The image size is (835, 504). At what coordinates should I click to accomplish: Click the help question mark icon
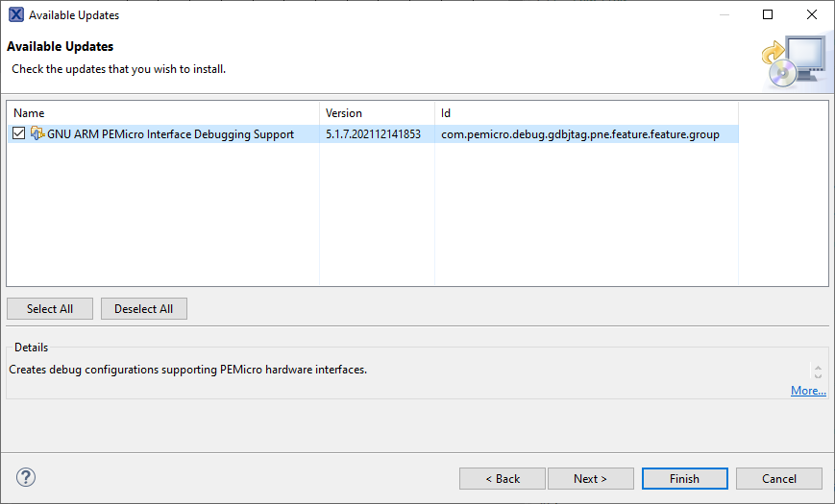pyautogui.click(x=26, y=478)
